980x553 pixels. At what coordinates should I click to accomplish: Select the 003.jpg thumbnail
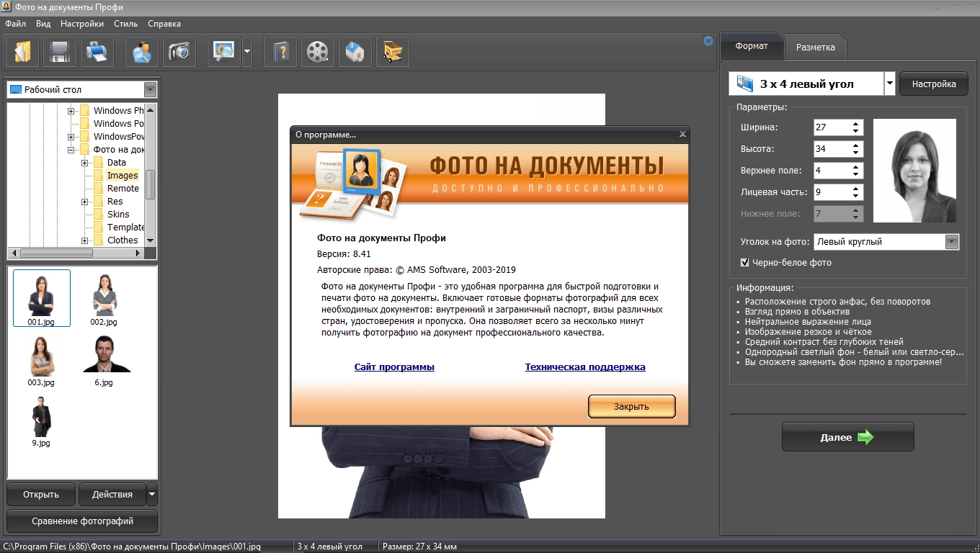coord(41,360)
